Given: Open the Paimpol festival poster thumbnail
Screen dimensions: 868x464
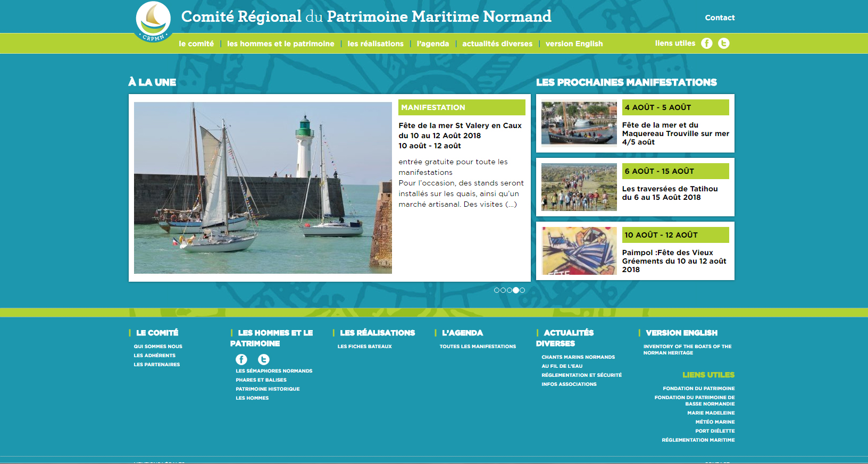Looking at the screenshot, I should pyautogui.click(x=579, y=251).
